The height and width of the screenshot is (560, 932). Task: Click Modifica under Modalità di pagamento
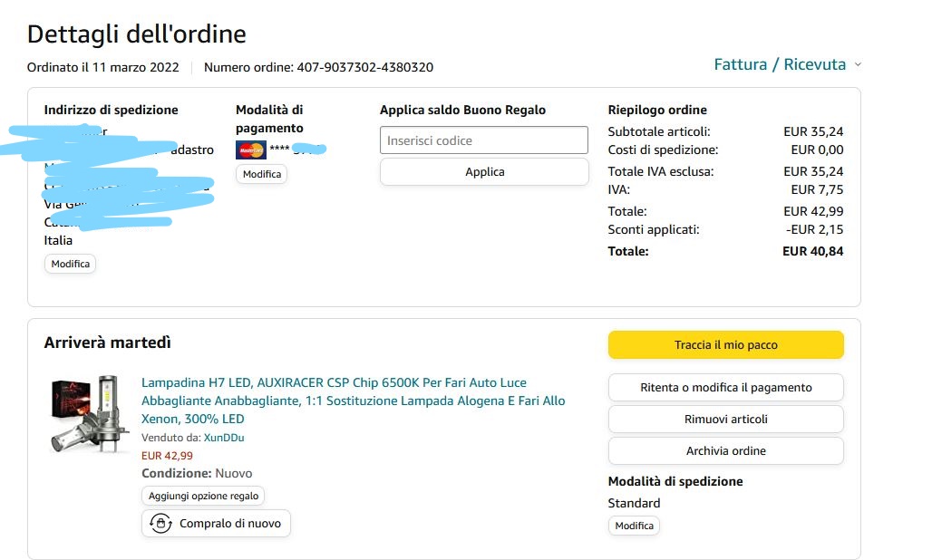pos(261,174)
